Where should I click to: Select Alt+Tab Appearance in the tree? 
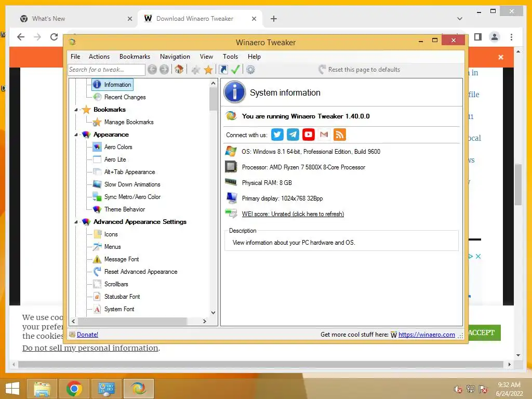pyautogui.click(x=129, y=172)
